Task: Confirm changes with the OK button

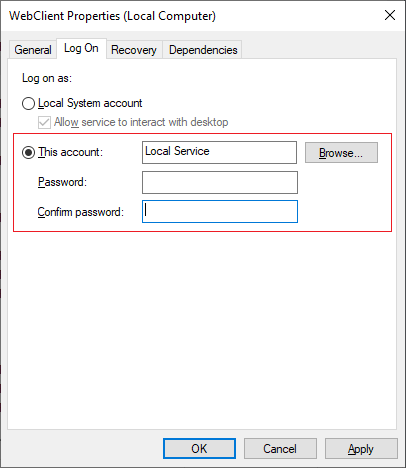Action: [199, 449]
